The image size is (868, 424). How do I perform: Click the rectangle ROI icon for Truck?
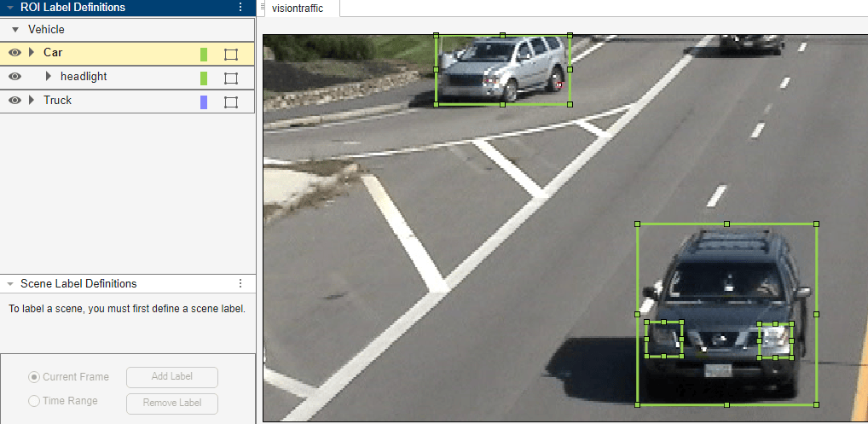[231, 102]
